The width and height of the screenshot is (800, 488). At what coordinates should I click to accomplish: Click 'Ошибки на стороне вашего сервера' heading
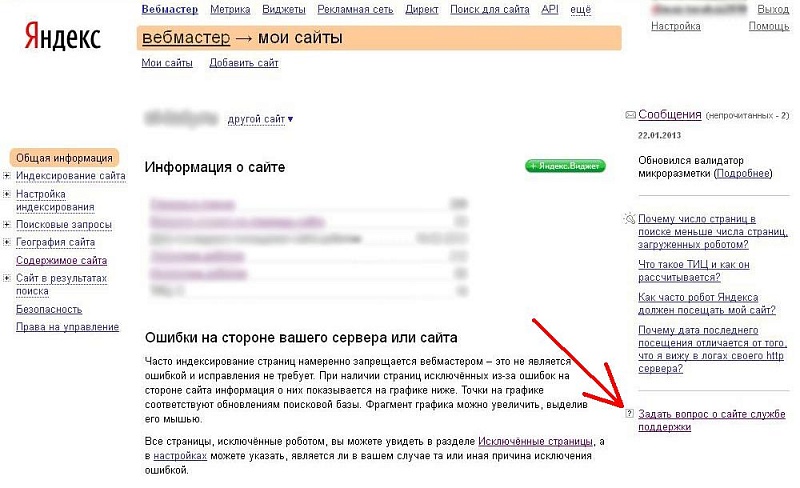[x=301, y=338]
